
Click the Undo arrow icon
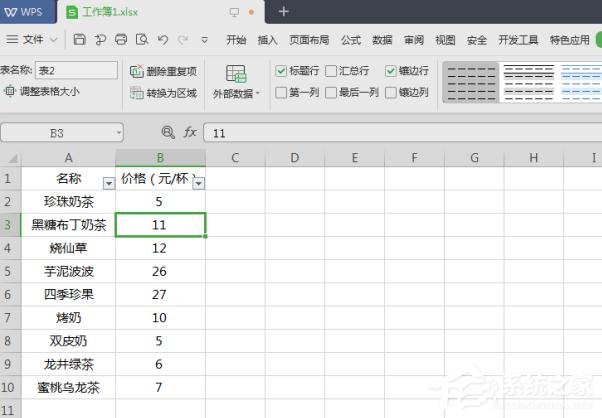[162, 40]
